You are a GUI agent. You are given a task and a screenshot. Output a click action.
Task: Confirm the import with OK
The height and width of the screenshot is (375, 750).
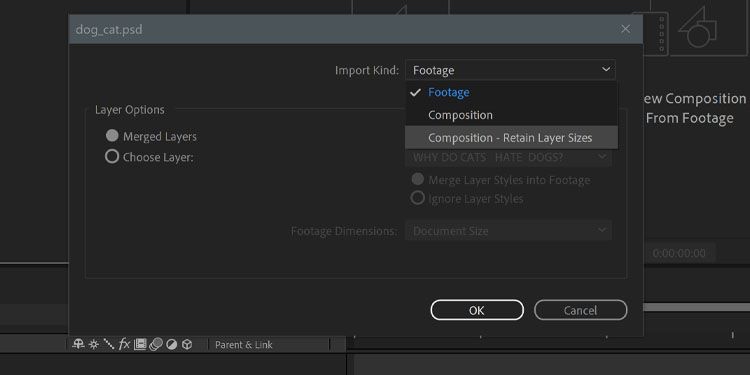point(477,310)
